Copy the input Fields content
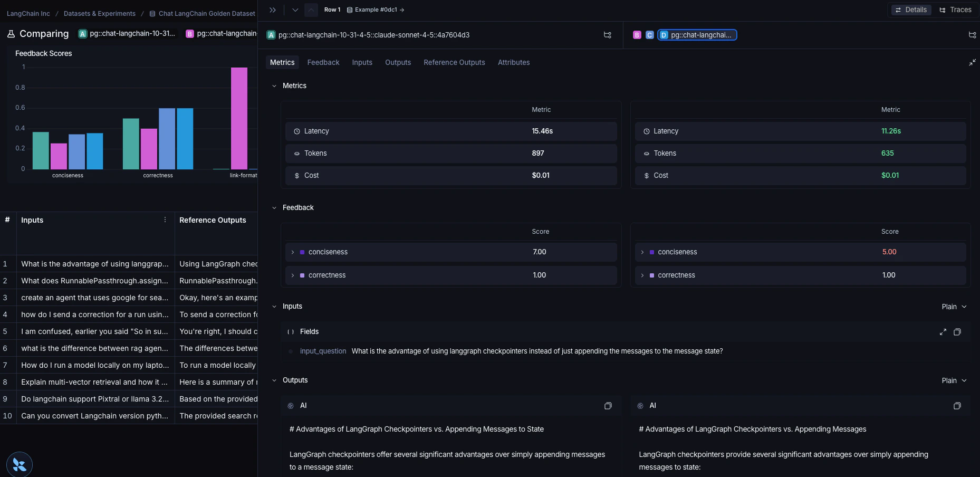The height and width of the screenshot is (477, 980). point(958,332)
